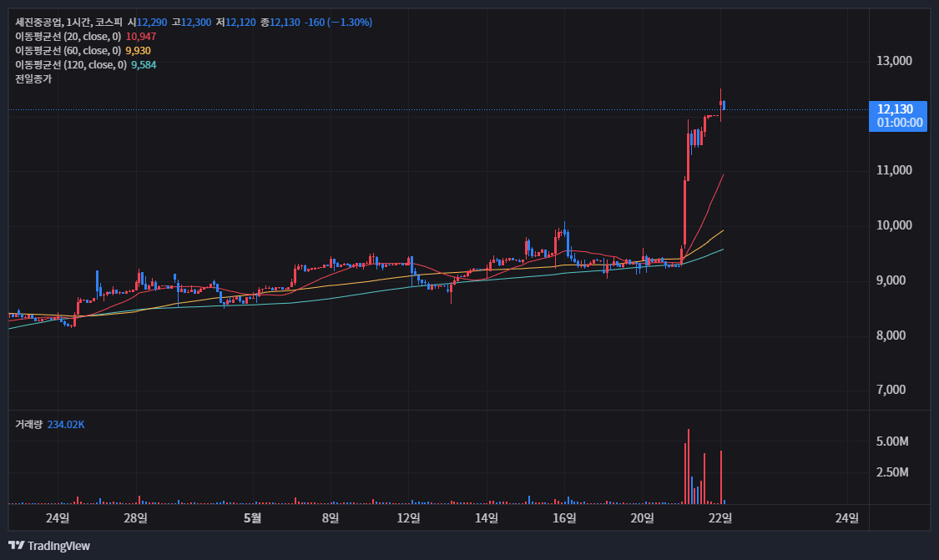Click the 12일 date on time axis
The width and height of the screenshot is (939, 560).
(408, 518)
